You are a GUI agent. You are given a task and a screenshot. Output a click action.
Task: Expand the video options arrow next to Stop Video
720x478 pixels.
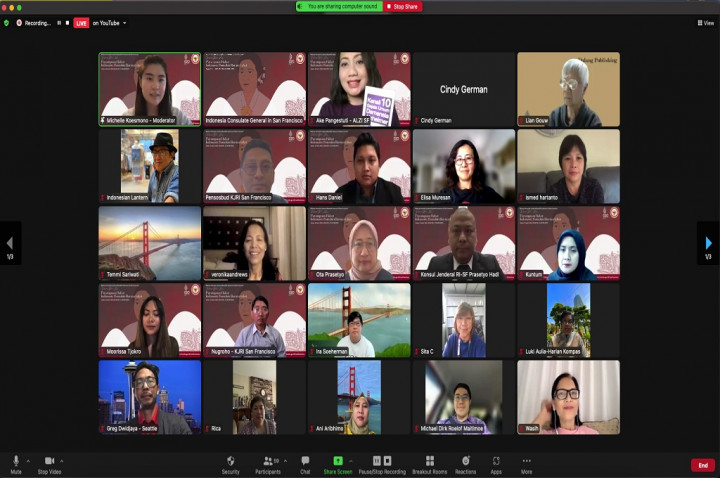63,460
